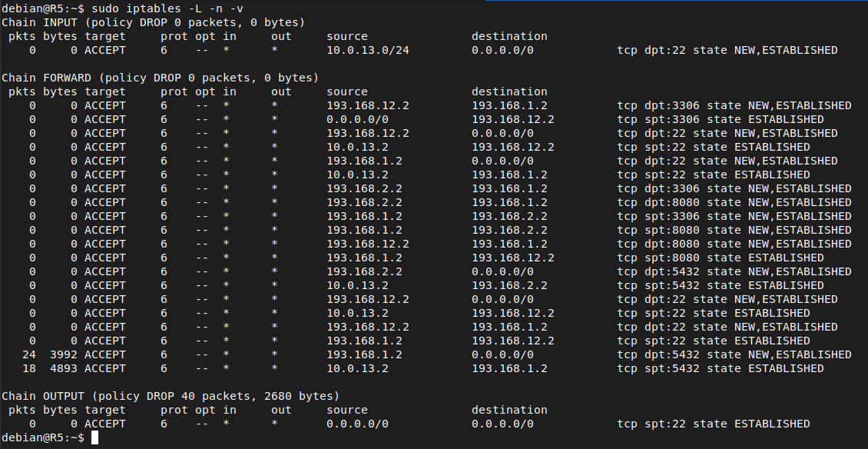This screenshot has height=449, width=868.
Task: Click "tcp spt:8080 state NEW,ESTABLISHED" in FORWARD chain
Action: 734,230
